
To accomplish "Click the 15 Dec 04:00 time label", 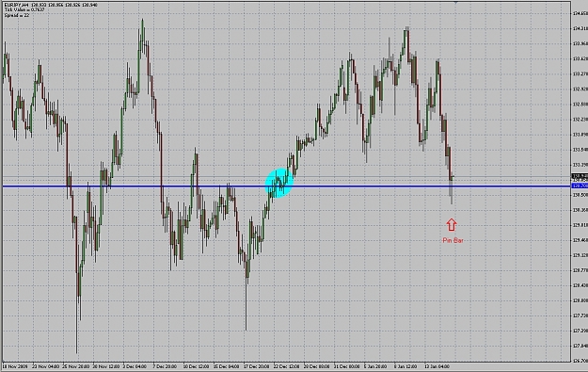I will coord(227,366).
